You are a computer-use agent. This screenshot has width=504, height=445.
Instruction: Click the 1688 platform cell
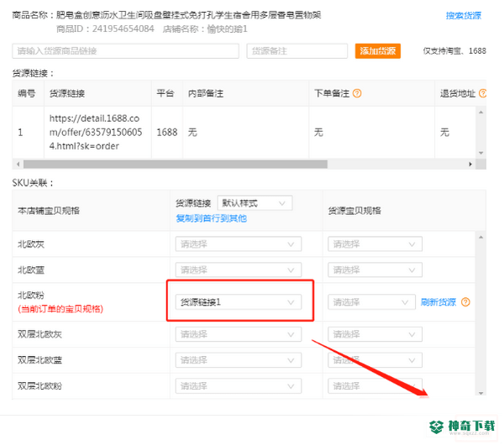[167, 133]
